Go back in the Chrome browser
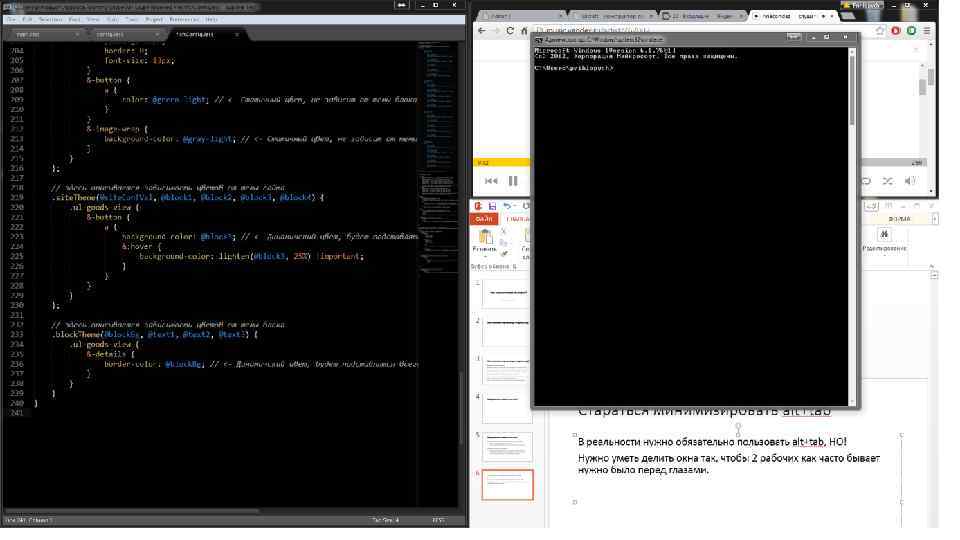Image resolution: width=960 pixels, height=540 pixels. (482, 30)
